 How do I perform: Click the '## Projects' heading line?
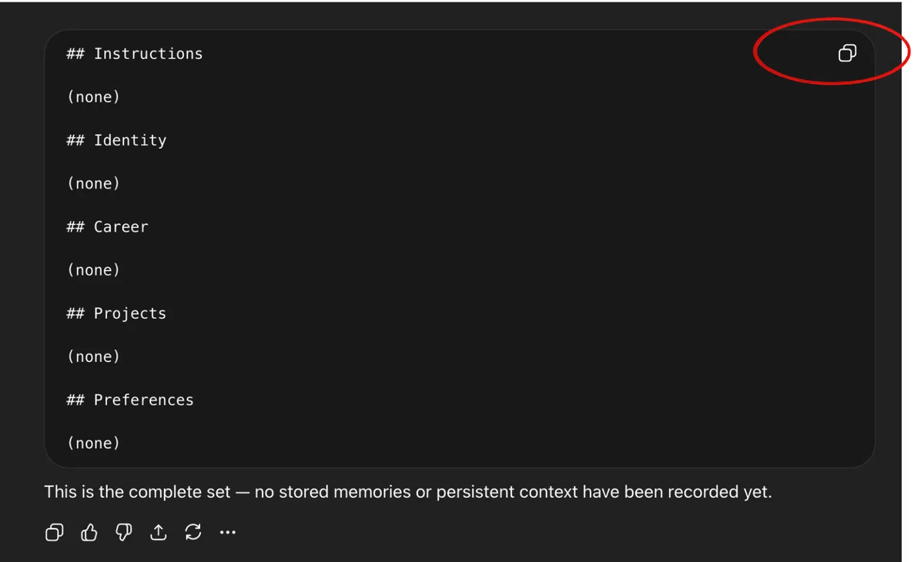(116, 313)
